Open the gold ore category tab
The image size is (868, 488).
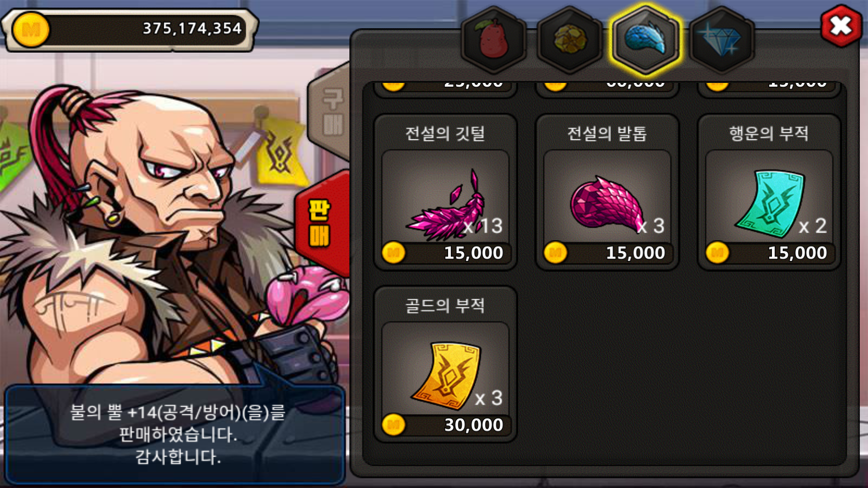(x=570, y=40)
